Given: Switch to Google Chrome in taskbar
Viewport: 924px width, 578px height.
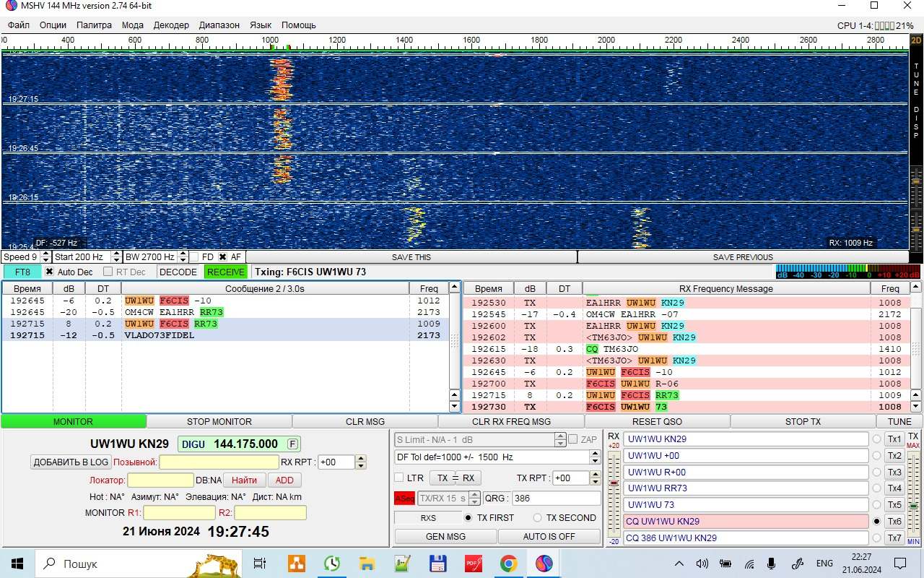Looking at the screenshot, I should 508,564.
